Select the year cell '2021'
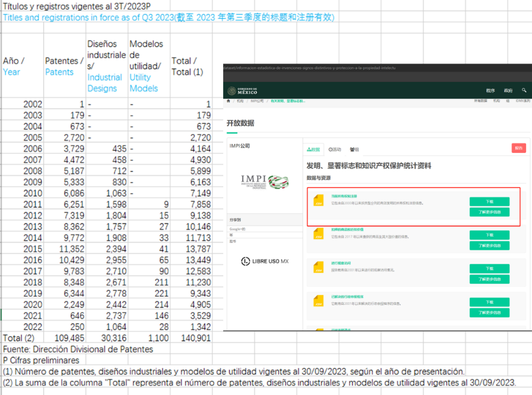The width and height of the screenshot is (532, 395). pyautogui.click(x=23, y=316)
